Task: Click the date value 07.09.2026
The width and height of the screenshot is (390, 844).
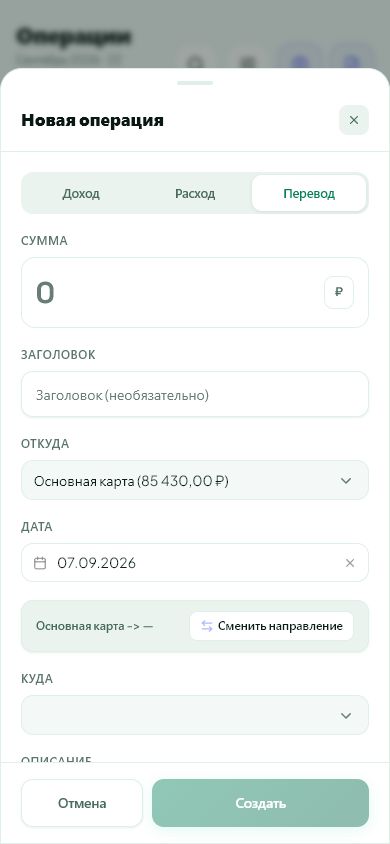Action: pos(97,563)
